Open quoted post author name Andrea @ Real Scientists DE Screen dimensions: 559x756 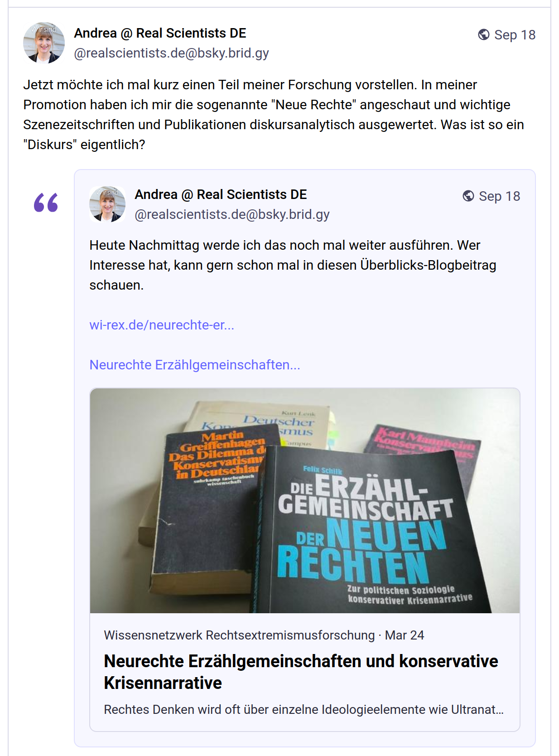[x=221, y=194]
